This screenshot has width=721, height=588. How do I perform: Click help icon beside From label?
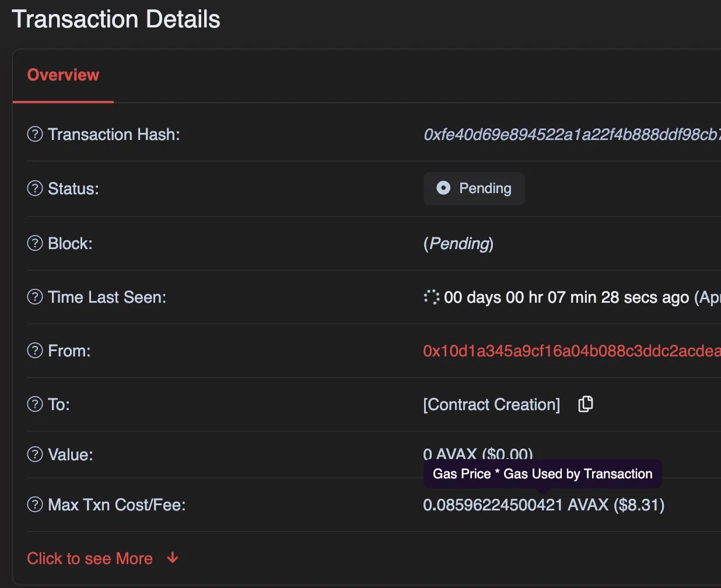35,351
